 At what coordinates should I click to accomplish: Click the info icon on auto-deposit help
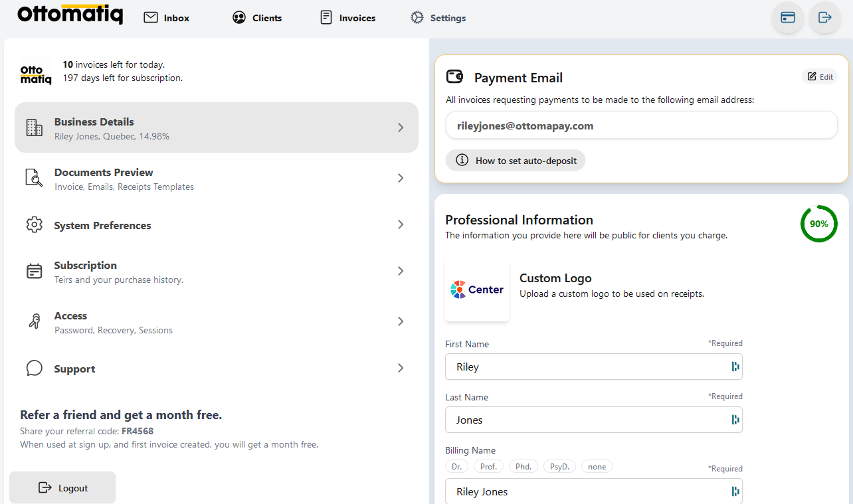[x=462, y=161]
